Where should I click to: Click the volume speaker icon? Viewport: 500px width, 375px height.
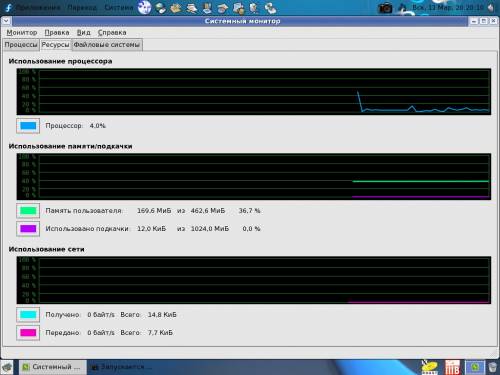pos(492,8)
